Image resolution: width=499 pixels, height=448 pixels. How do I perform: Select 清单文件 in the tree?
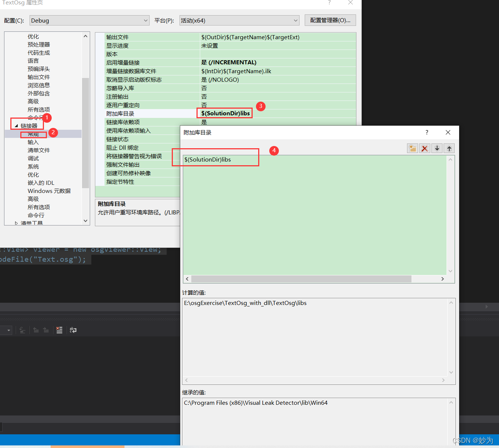(x=39, y=150)
